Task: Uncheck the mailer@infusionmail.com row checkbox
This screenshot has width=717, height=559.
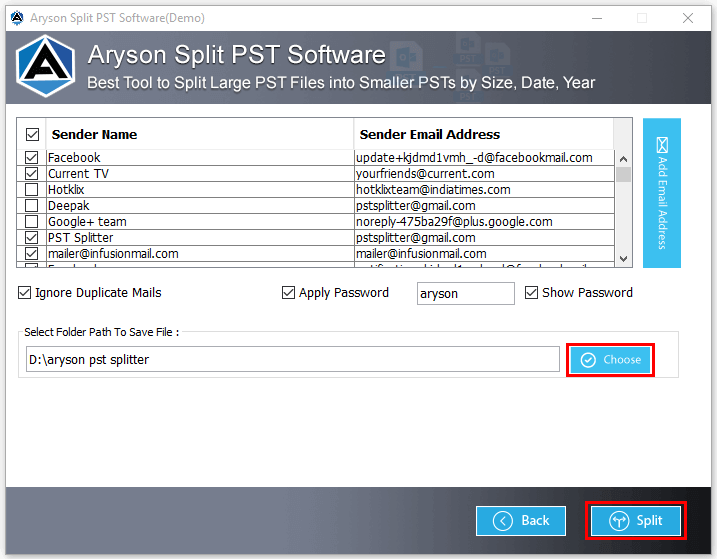Action: point(32,253)
